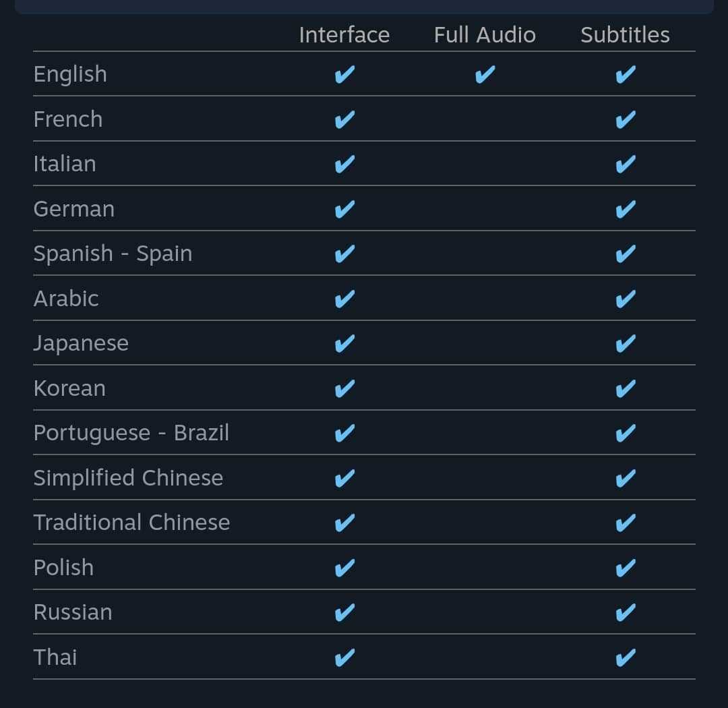Click the English Interface checkmark
The image size is (728, 708).
[344, 74]
